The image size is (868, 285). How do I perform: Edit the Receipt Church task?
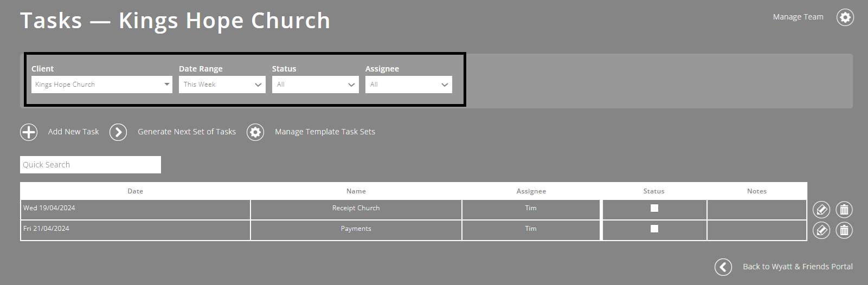click(x=821, y=210)
